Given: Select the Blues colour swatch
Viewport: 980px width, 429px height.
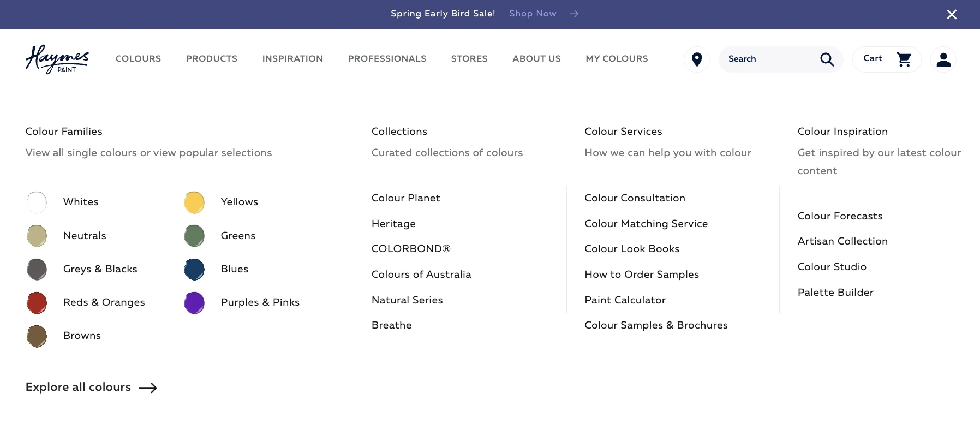Looking at the screenshot, I should pos(194,269).
